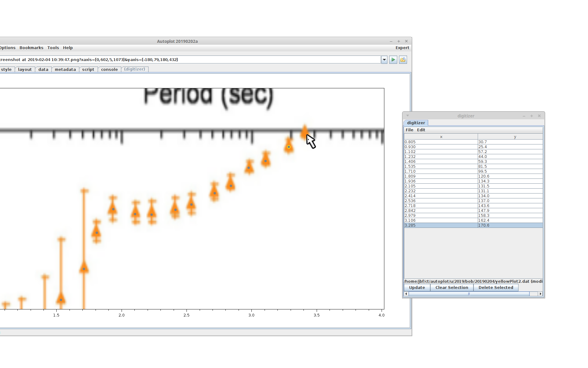
Task: Click the digitized point at x 3.106
Action: click(x=266, y=161)
